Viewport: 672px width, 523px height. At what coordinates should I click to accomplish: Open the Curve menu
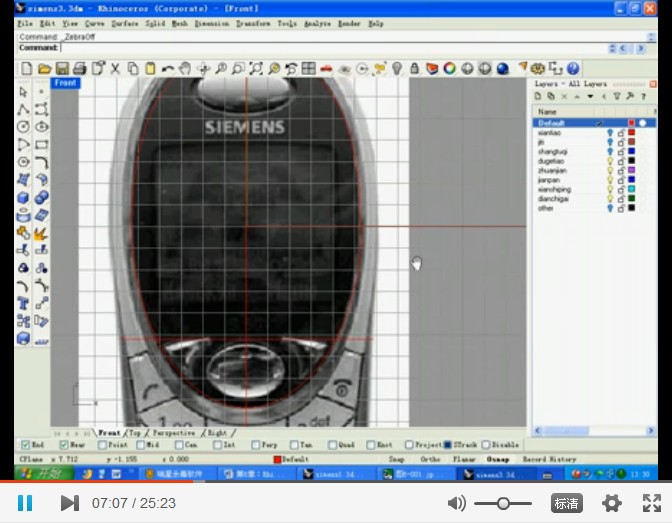tap(94, 24)
